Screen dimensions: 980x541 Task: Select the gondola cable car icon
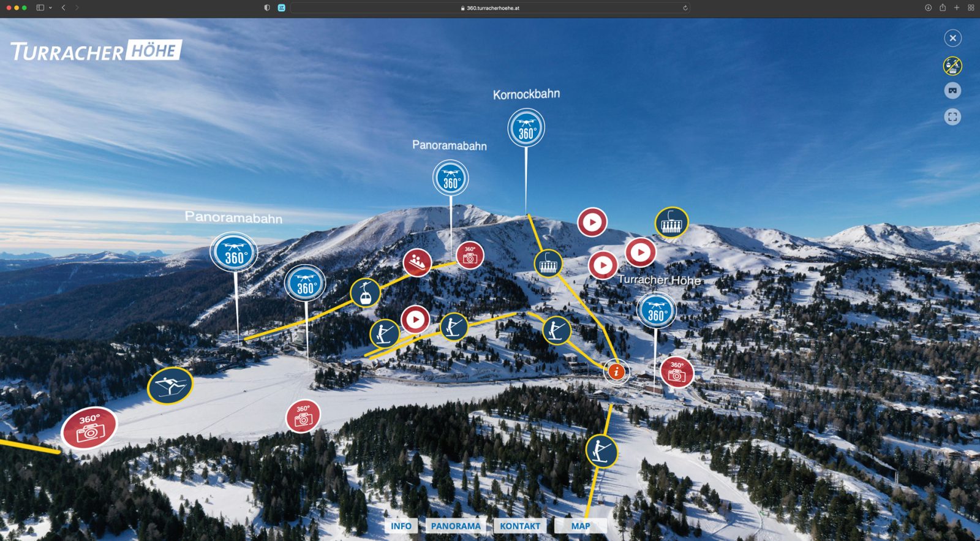[365, 292]
